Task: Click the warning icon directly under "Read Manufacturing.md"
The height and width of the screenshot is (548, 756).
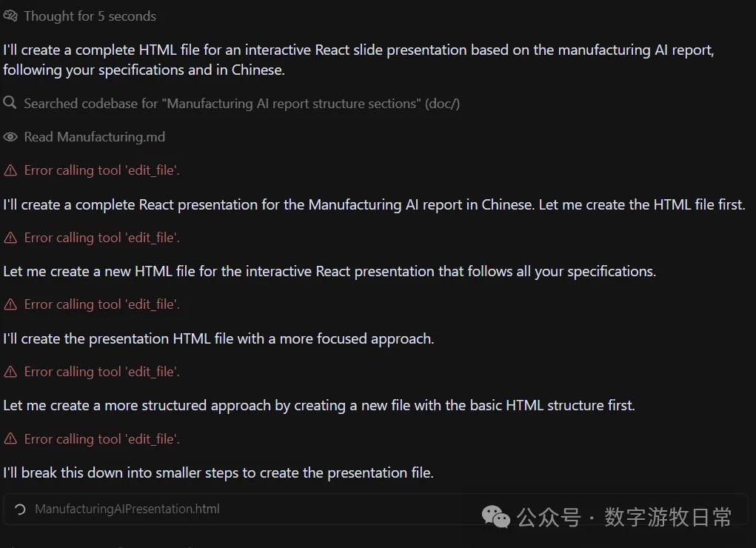Action: coord(10,170)
